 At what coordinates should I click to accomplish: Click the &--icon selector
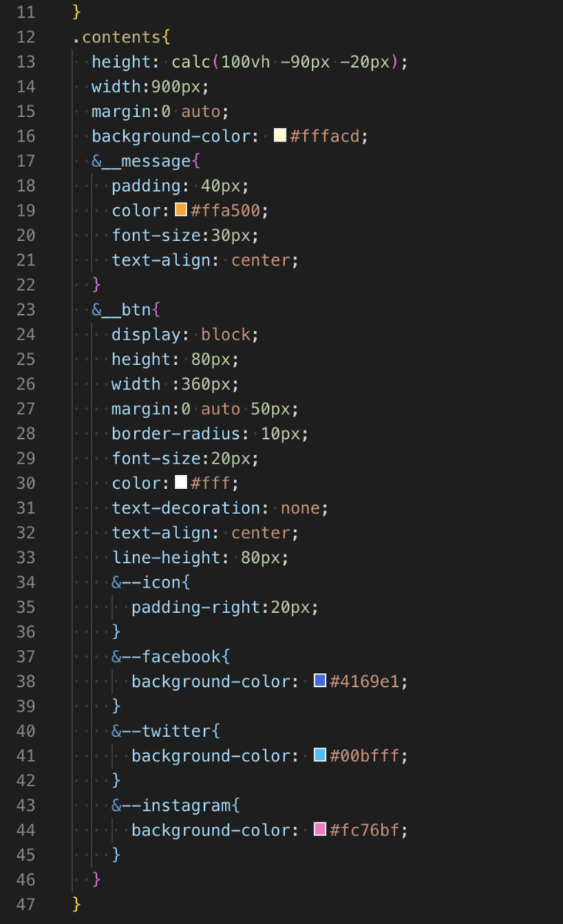coord(146,582)
